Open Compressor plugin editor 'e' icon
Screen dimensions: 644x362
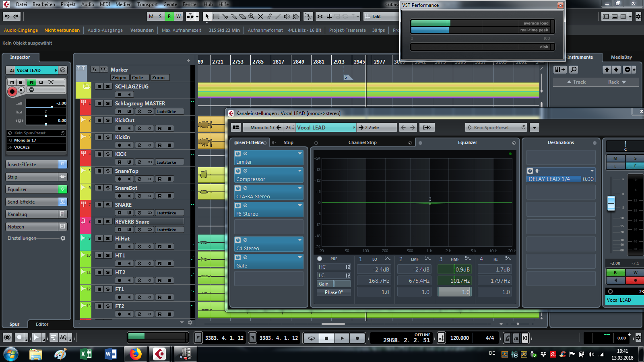pos(245,171)
